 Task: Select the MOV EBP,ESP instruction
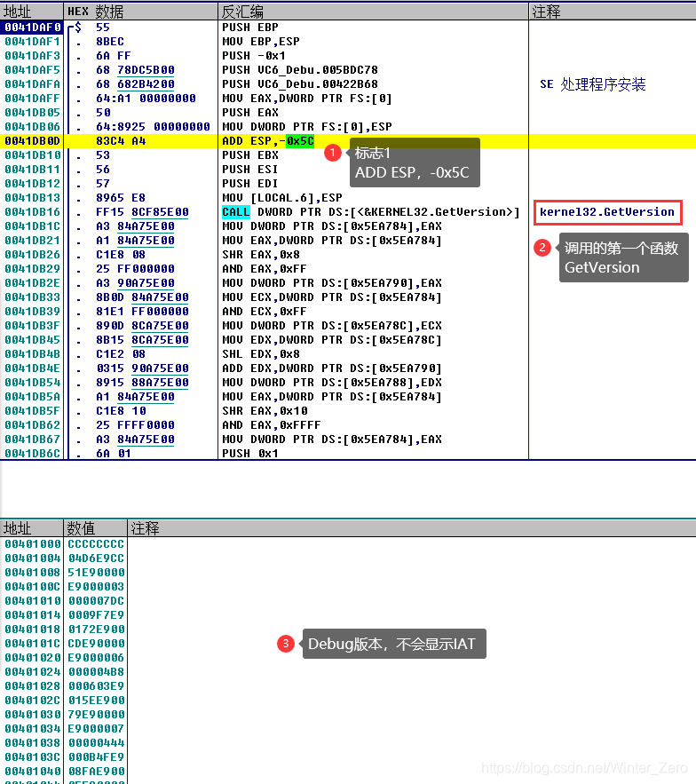[x=261, y=42]
